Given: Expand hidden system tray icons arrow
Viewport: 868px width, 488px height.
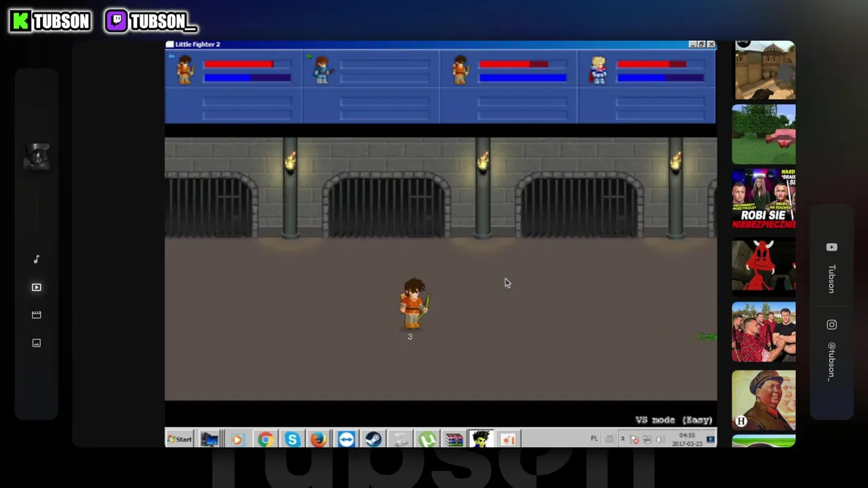Looking at the screenshot, I should [x=623, y=439].
